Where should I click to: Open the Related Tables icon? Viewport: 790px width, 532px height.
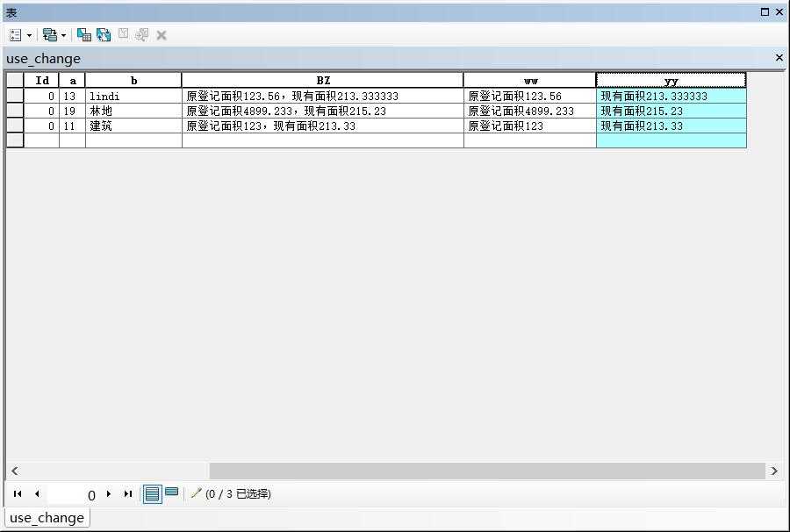pos(49,35)
